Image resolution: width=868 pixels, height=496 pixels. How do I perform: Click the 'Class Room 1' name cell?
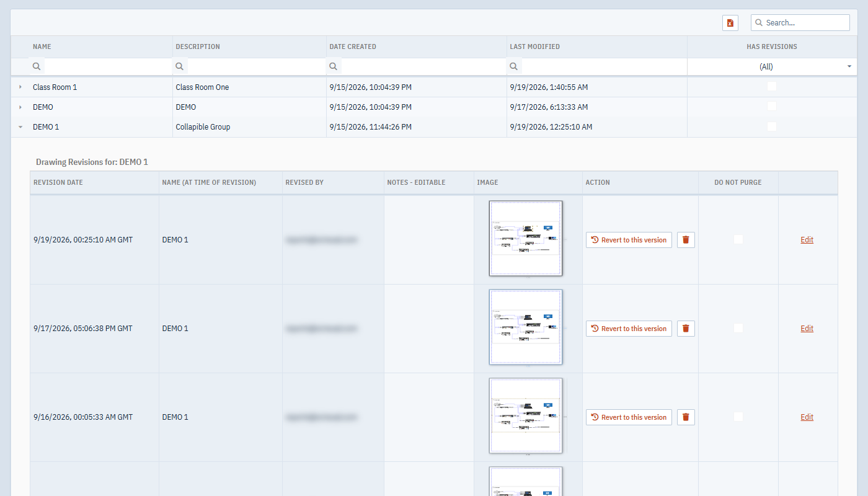tap(100, 87)
